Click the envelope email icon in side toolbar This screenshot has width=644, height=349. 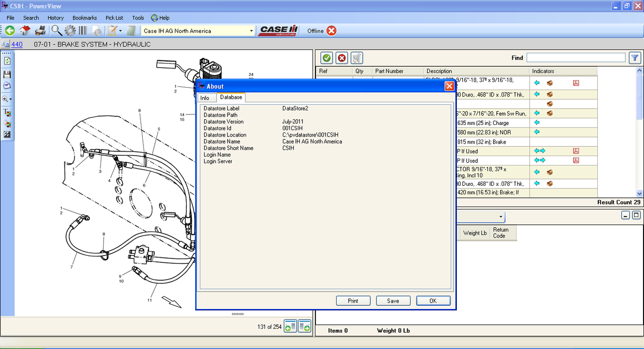pos(7,86)
